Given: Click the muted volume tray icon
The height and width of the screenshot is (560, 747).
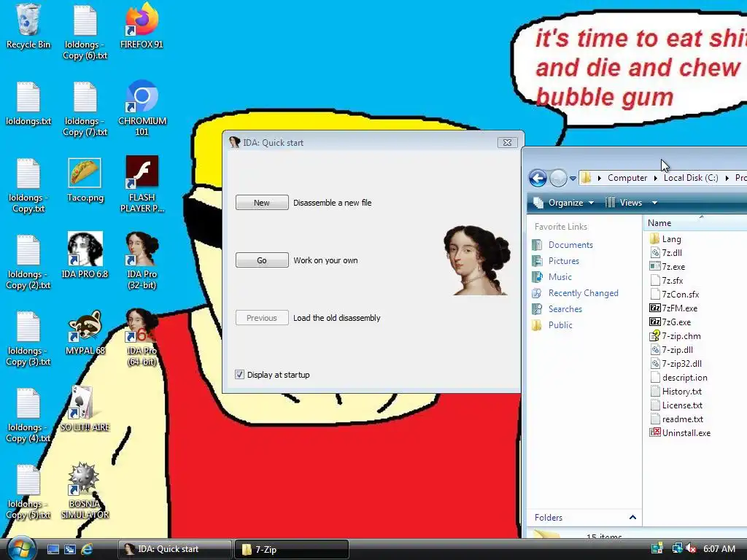Looking at the screenshot, I should pyautogui.click(x=691, y=548).
